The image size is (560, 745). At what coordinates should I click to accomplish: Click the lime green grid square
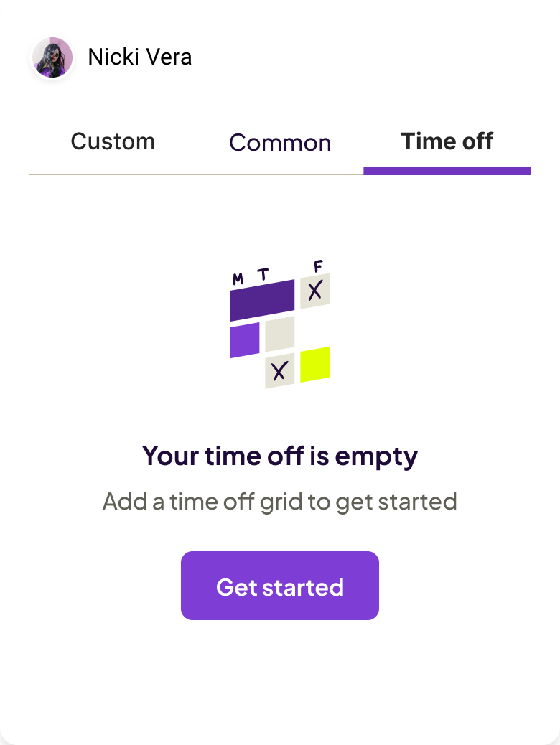[x=316, y=365]
